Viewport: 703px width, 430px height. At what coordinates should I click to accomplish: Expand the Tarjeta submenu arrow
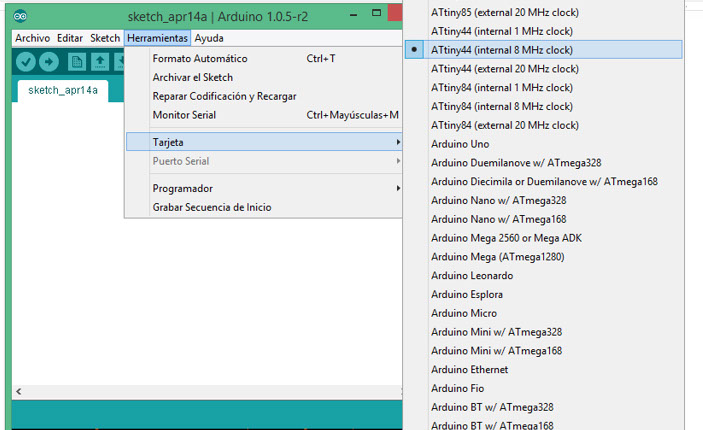(398, 142)
